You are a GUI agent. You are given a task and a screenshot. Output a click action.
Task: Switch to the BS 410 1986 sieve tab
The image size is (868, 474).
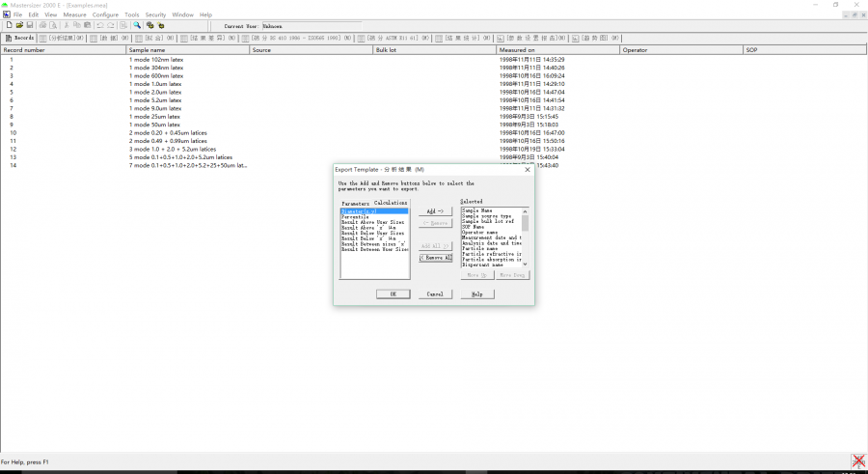297,39
